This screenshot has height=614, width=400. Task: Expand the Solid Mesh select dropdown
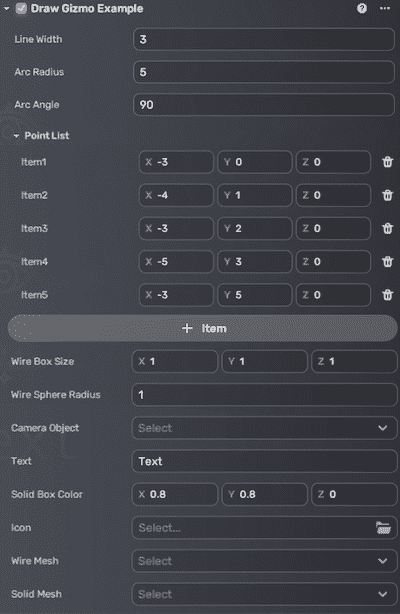264,594
